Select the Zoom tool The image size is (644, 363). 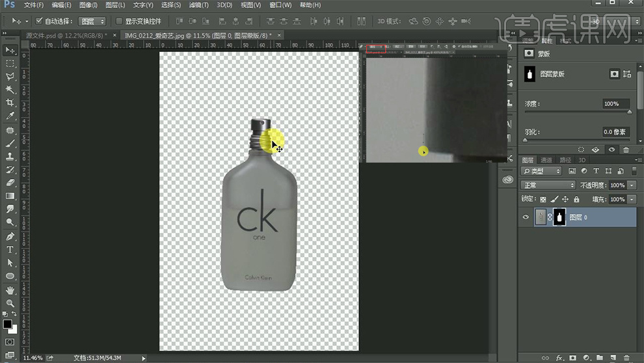10,303
